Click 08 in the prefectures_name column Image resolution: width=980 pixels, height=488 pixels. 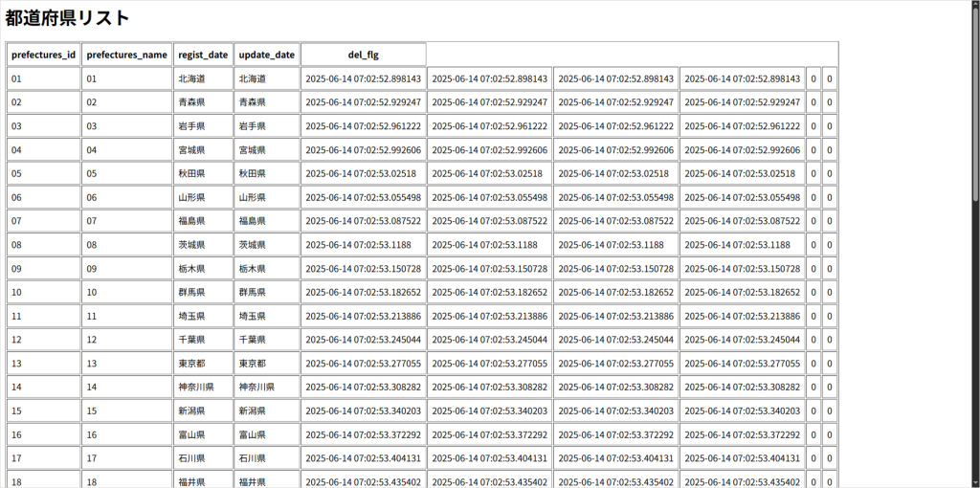126,245
